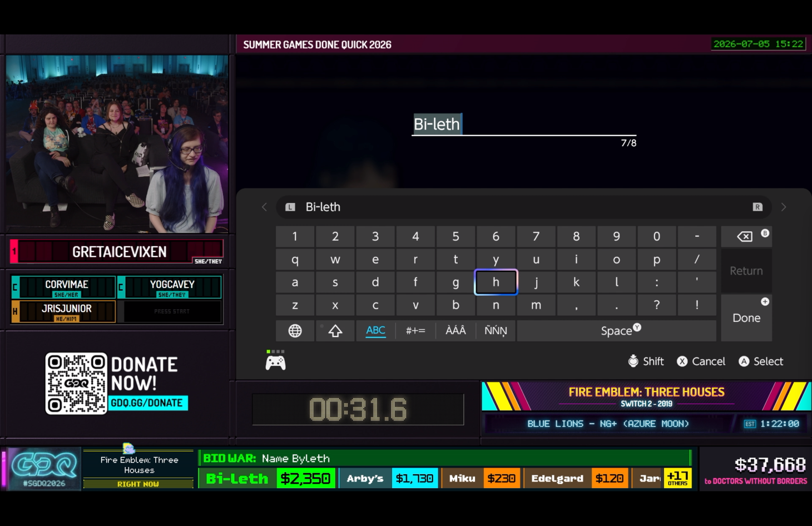The image size is (812, 526).
Task: Click the highlighted h key
Action: 496,282
